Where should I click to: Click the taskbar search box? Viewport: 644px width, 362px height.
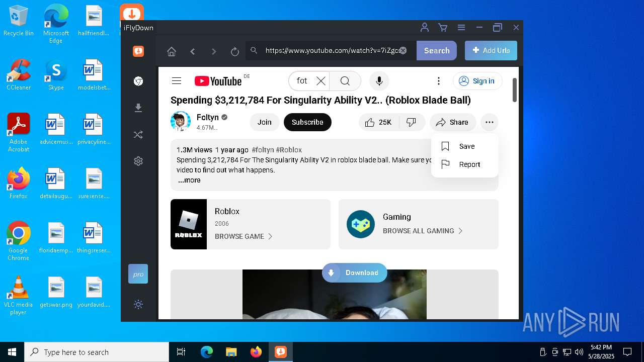[x=97, y=352]
